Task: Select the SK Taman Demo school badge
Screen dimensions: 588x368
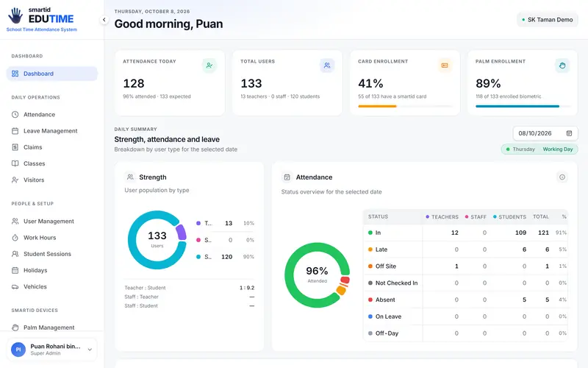Action: (x=547, y=20)
